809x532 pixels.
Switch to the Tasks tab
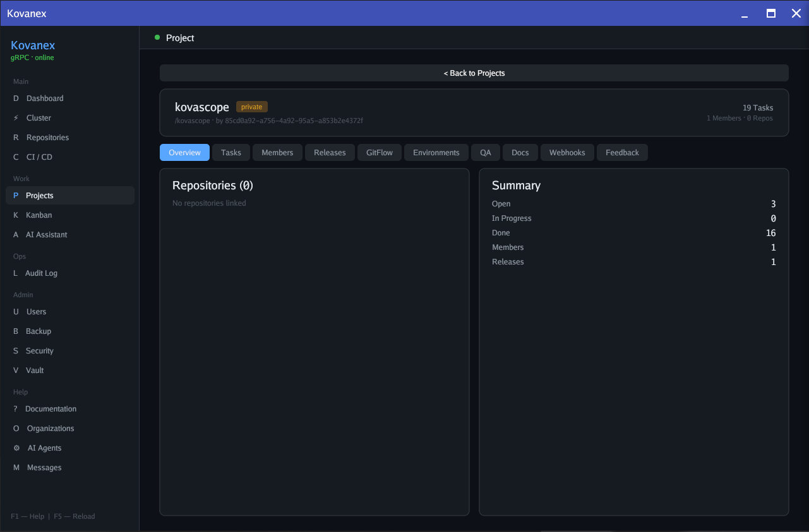[x=231, y=152]
